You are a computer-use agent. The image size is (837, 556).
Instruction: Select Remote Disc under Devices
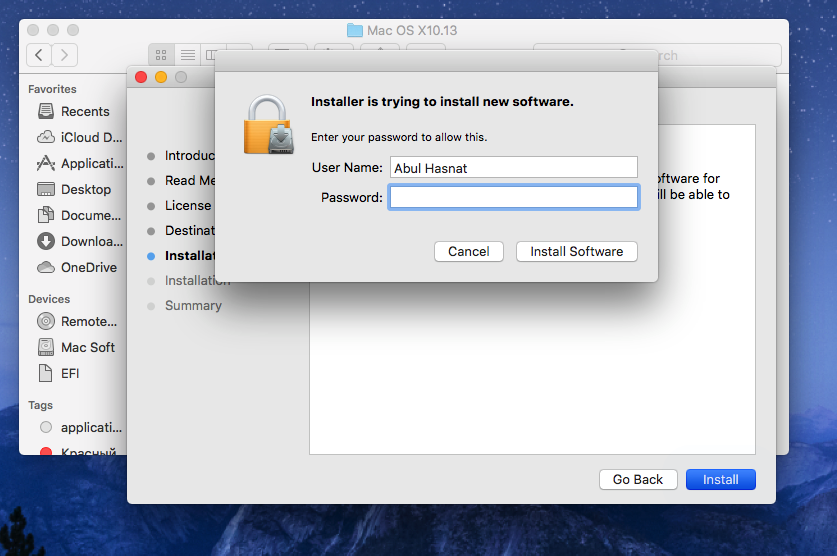[77, 321]
